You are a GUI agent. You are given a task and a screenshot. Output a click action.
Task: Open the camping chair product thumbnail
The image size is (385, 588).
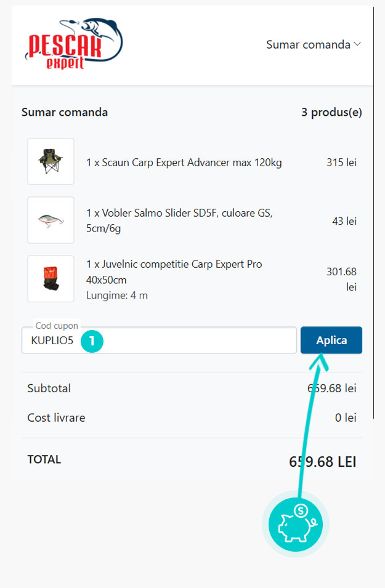coord(51,161)
